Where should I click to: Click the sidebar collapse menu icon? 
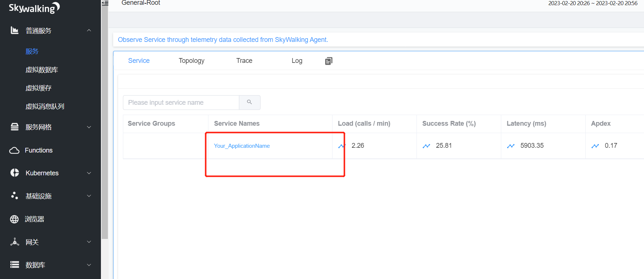click(105, 3)
